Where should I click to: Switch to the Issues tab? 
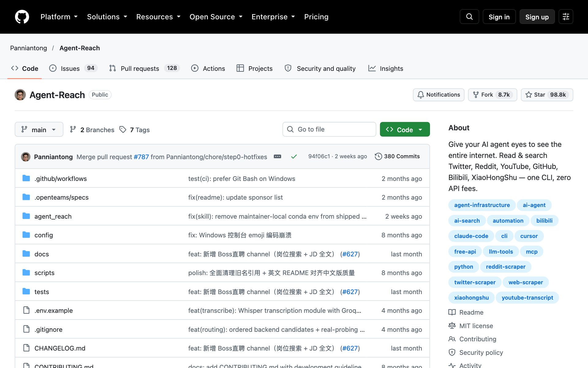click(73, 68)
